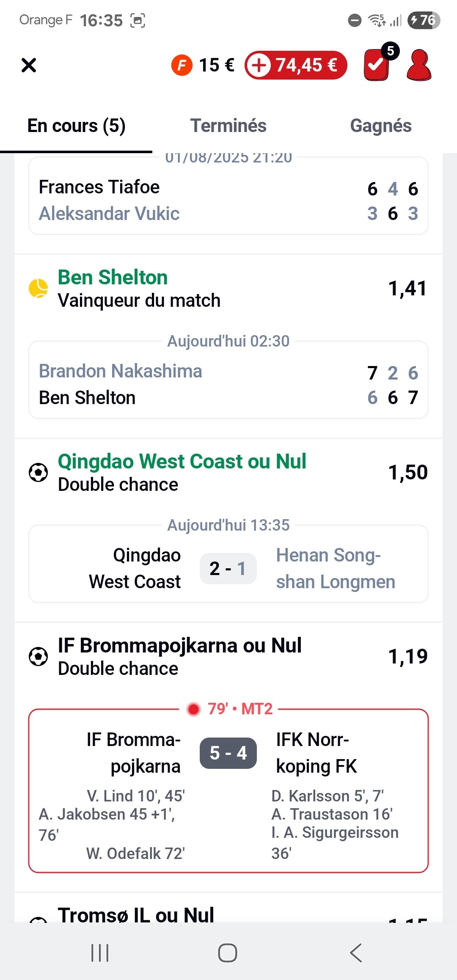Open the Qingdao West Coast 2 - 1 scorecard
Viewport: 457px width, 980px height.
[228, 568]
